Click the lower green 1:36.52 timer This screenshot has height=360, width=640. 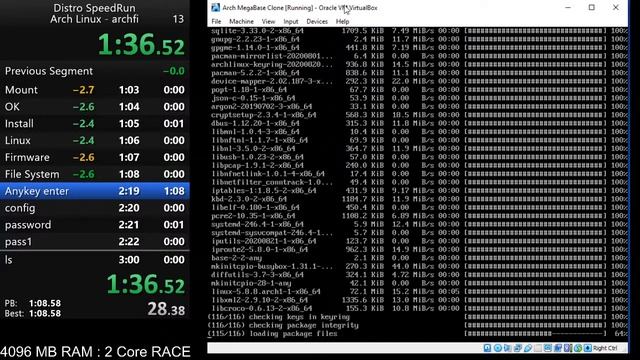point(145,284)
